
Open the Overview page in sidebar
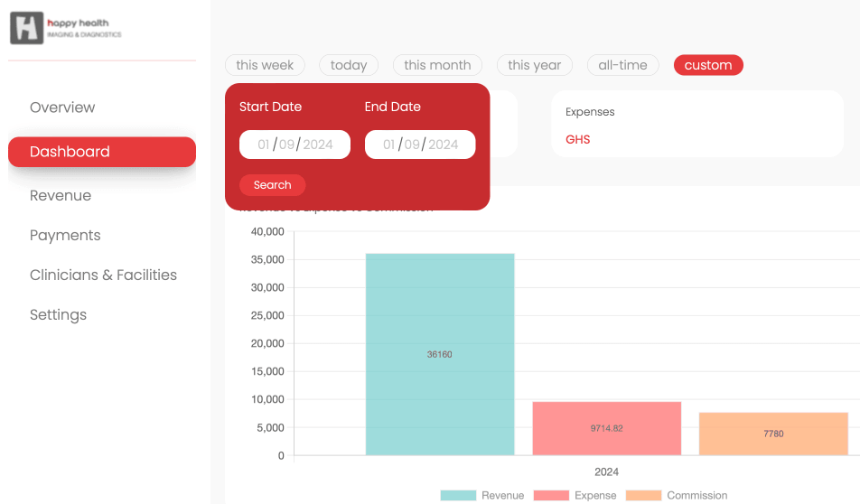pos(62,107)
